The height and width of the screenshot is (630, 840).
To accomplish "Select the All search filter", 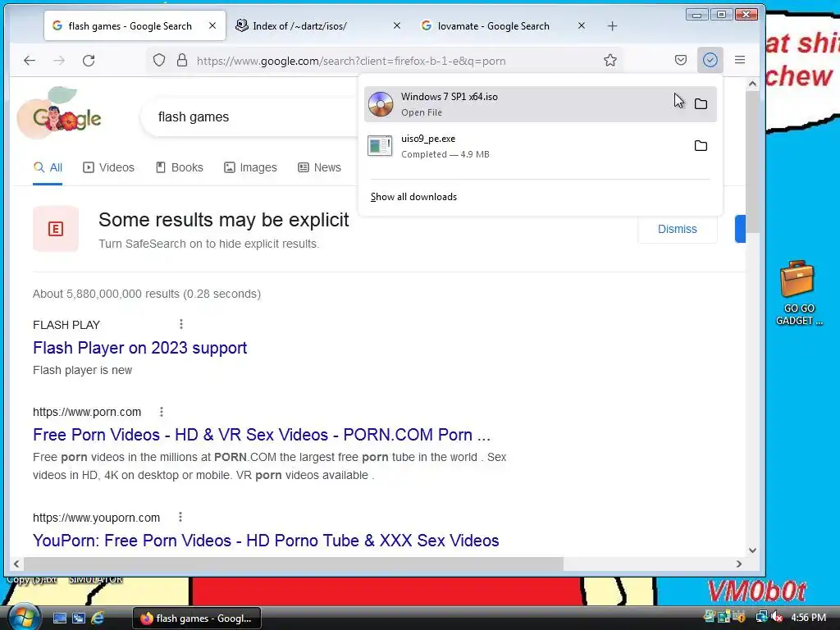I will (x=48, y=167).
